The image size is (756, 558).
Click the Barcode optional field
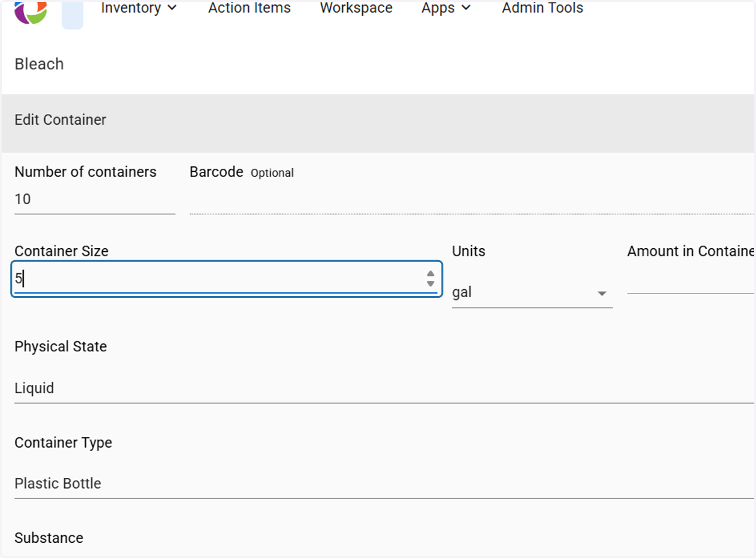(472, 200)
